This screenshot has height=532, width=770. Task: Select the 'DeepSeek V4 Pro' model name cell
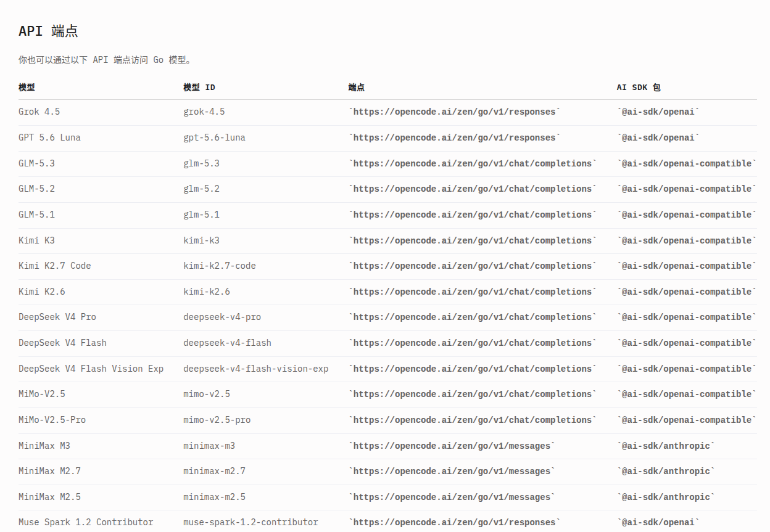pos(57,317)
